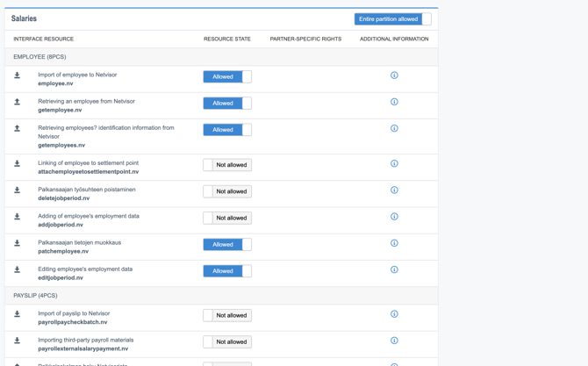Show additional information for payrollpaycheckbatch.nv
588x366 pixels.
click(394, 314)
